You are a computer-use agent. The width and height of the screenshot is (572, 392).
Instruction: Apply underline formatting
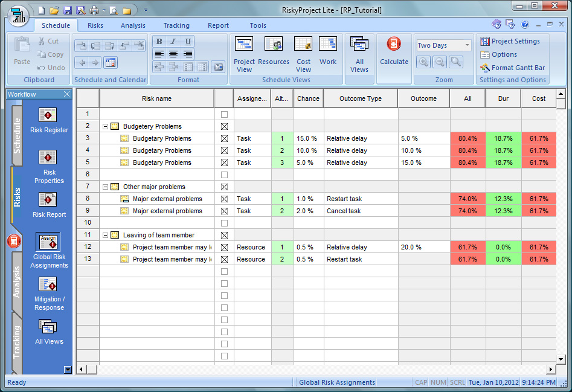coord(187,41)
